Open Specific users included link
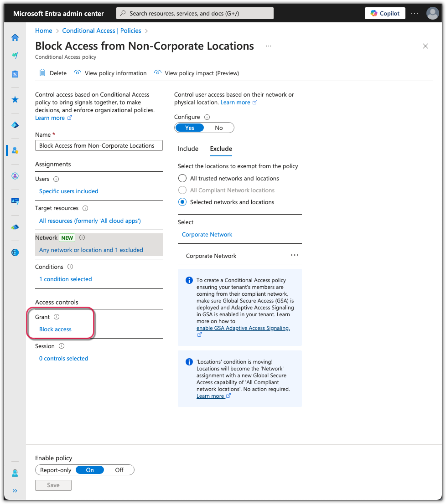 (x=69, y=191)
